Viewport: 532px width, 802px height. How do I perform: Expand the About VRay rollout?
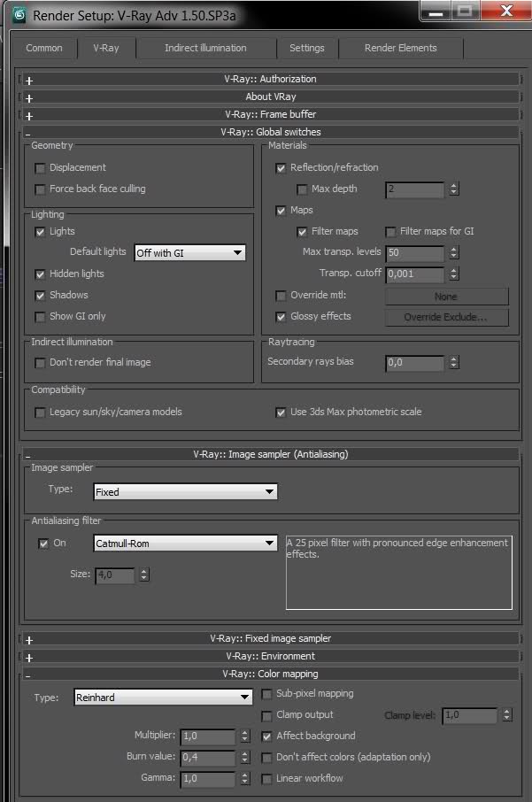pos(271,96)
